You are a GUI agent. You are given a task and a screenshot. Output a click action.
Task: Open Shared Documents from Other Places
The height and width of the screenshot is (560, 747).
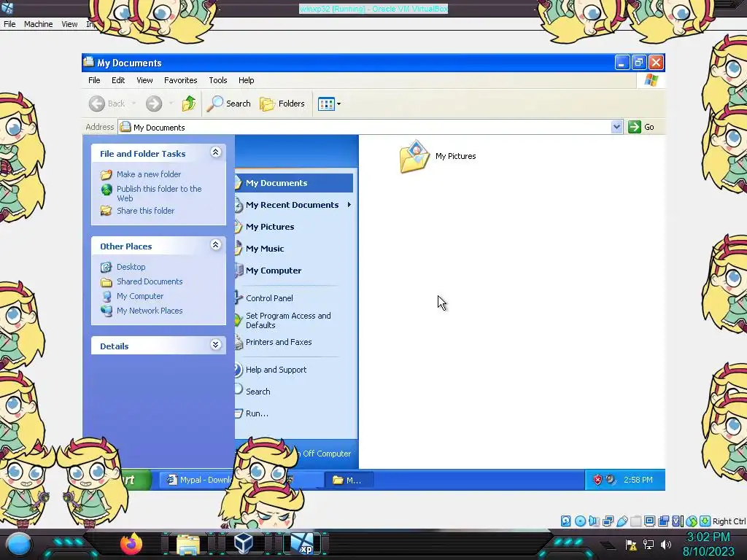(x=150, y=281)
